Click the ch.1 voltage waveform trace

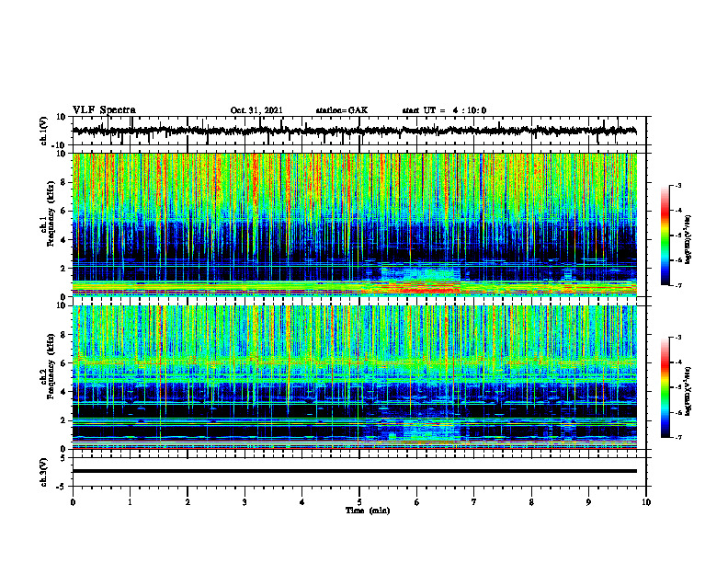(355, 131)
